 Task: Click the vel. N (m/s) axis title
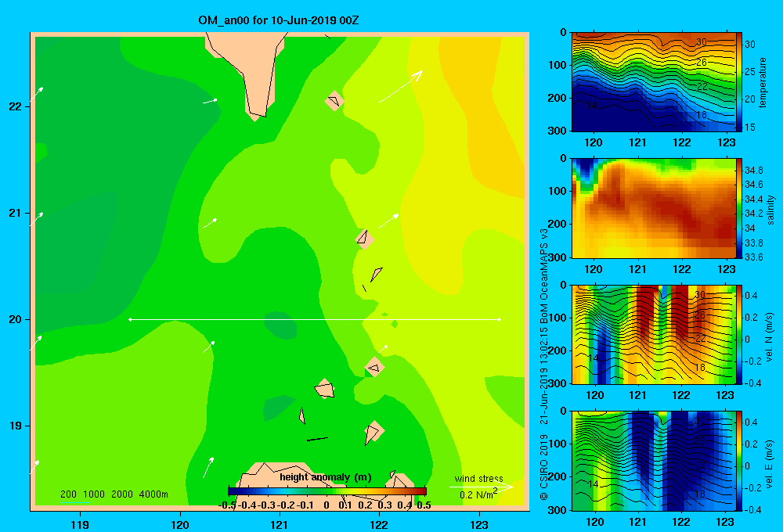[x=770, y=337]
